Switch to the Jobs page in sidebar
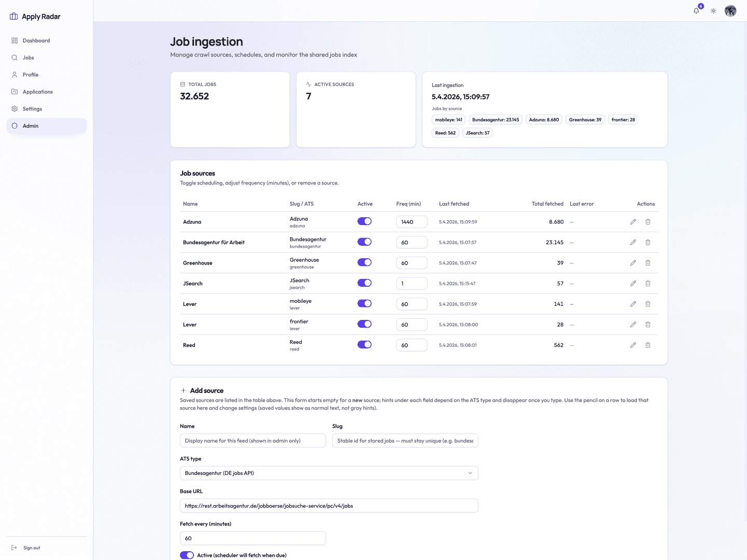 (27, 57)
